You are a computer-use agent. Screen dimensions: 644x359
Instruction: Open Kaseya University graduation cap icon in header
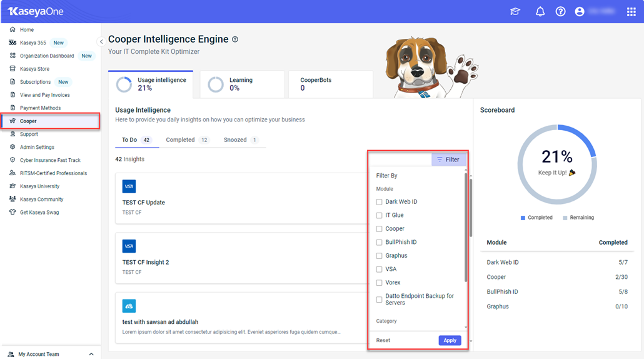515,11
